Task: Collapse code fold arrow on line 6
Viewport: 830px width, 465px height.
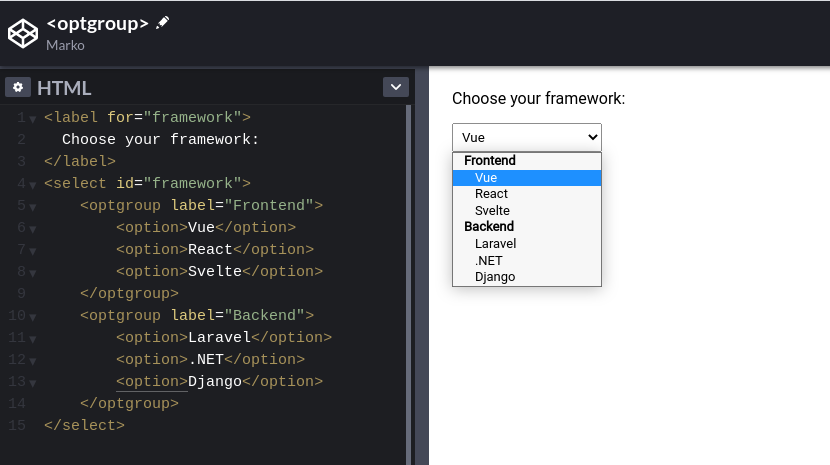Action: coord(33,229)
